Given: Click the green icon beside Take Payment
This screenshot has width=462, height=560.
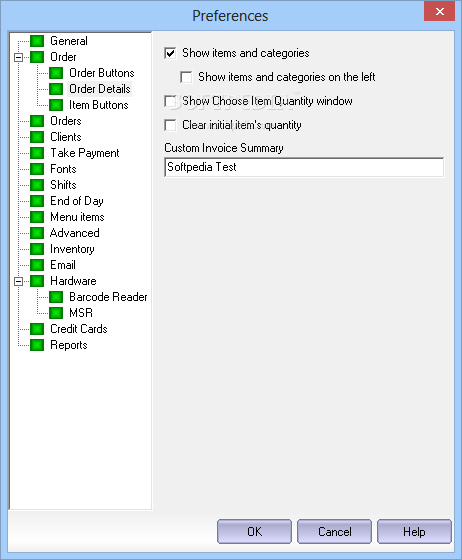Looking at the screenshot, I should [37, 153].
